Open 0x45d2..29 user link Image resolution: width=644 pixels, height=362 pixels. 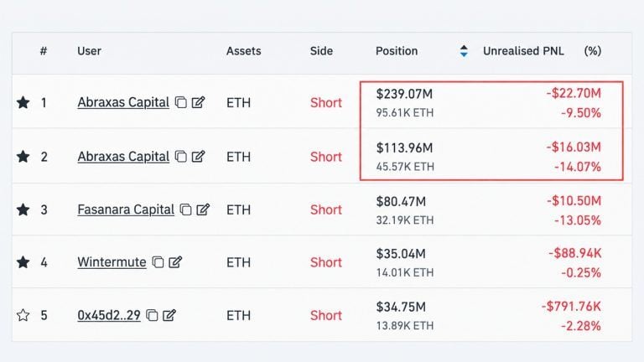point(109,315)
